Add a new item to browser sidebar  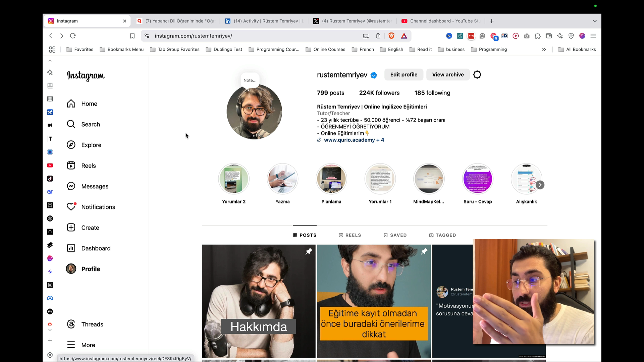coord(50,340)
